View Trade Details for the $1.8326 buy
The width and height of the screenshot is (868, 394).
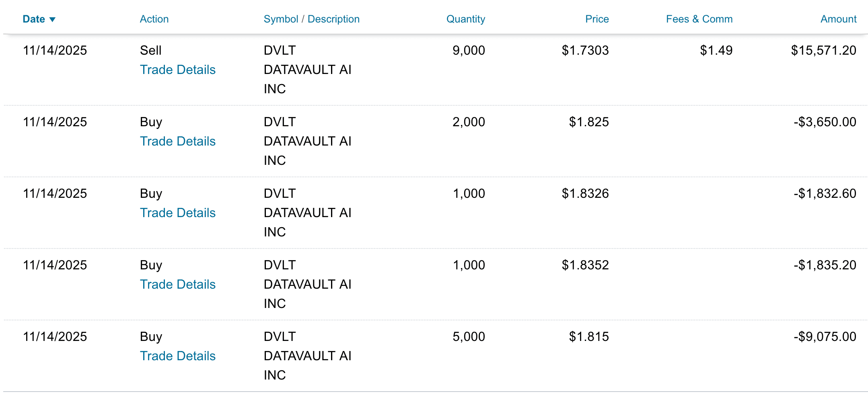pyautogui.click(x=178, y=213)
